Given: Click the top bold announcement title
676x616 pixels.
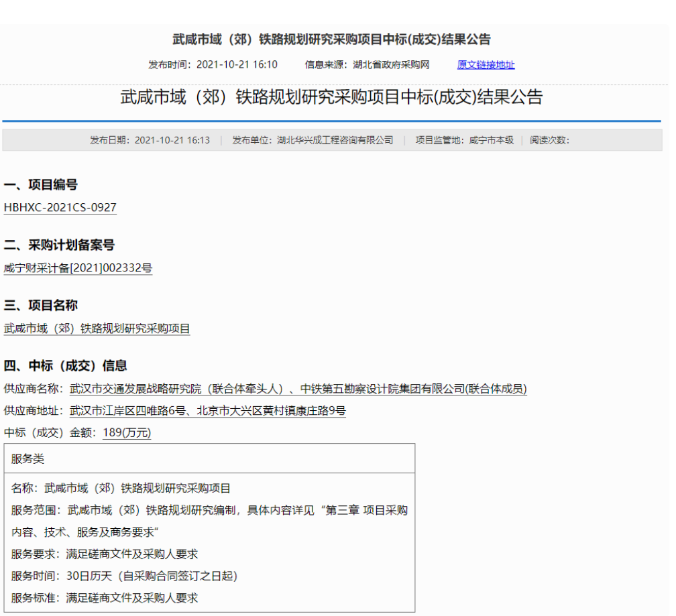Looking at the screenshot, I should click(331, 39).
